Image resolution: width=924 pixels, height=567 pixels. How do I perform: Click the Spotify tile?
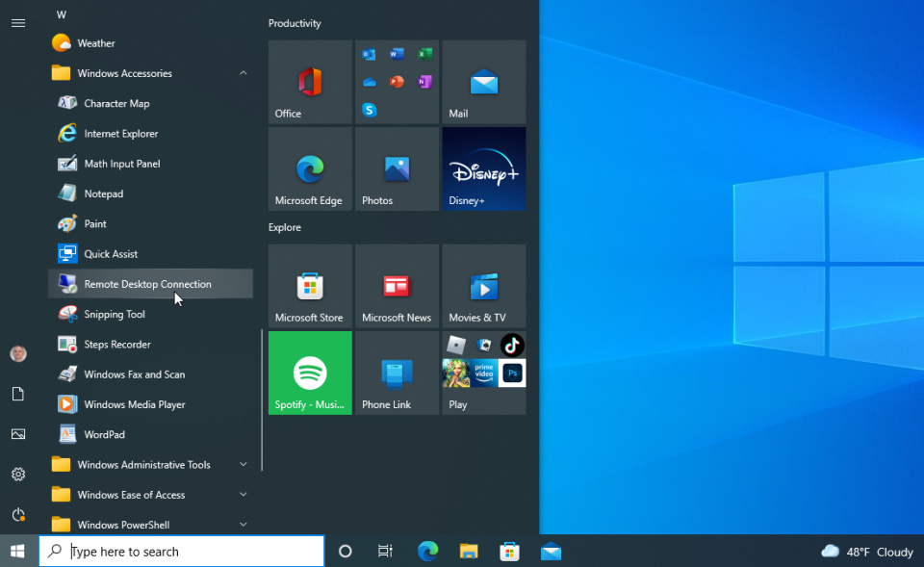tap(310, 374)
